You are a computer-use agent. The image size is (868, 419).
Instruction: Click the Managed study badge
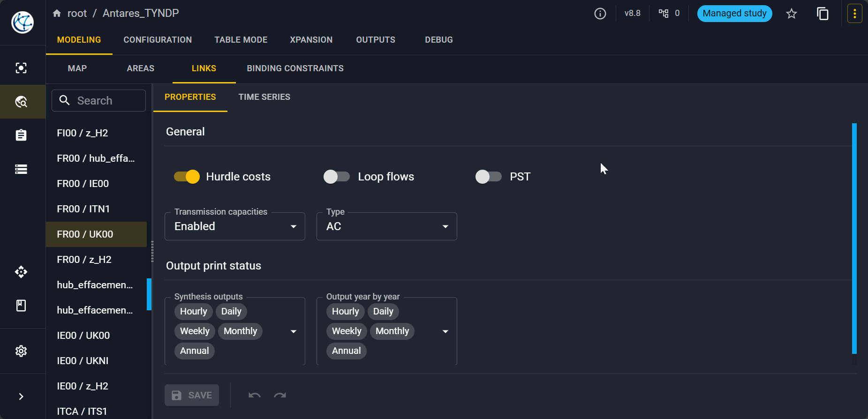[735, 13]
